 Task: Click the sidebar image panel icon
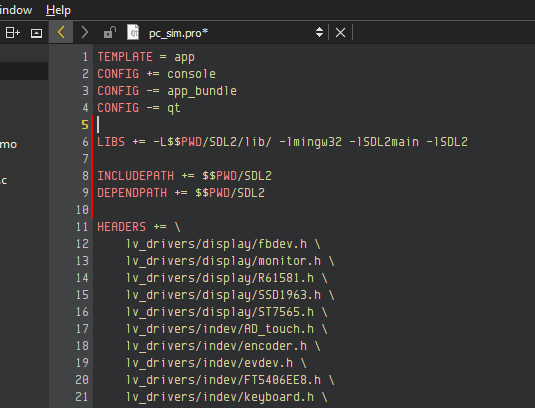click(37, 33)
